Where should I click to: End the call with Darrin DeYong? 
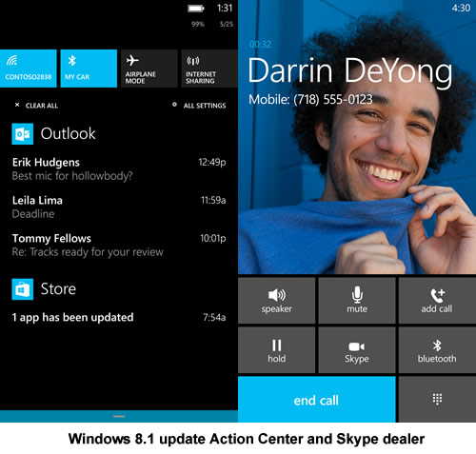pyautogui.click(x=317, y=400)
